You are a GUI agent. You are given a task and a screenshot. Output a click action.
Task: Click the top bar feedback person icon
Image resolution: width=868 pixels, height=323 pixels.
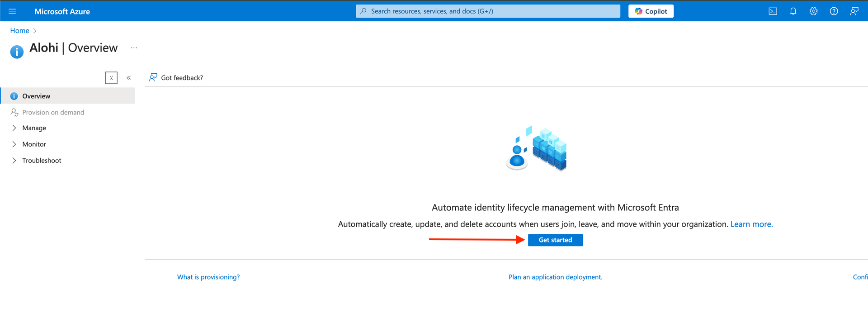point(854,11)
